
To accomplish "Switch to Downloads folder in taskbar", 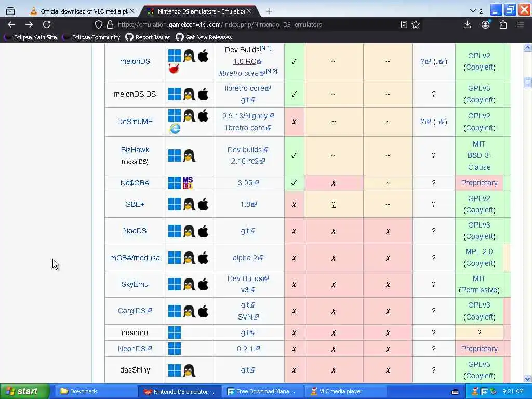I will tap(95, 392).
